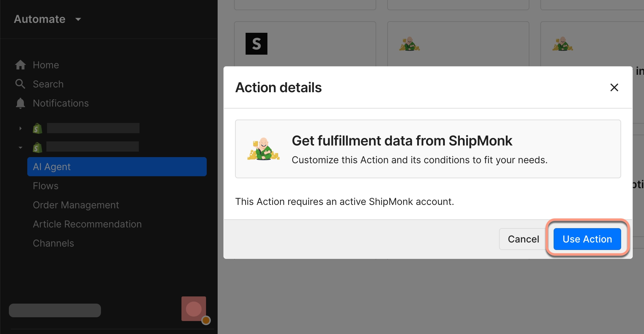The height and width of the screenshot is (334, 644).
Task: Select the second Shopify store icon
Action: 37,147
